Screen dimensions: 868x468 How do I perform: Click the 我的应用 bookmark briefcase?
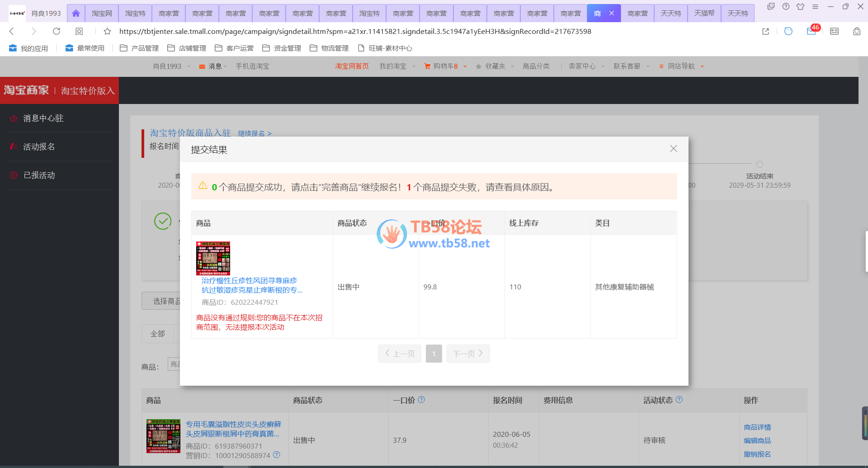tap(28, 48)
